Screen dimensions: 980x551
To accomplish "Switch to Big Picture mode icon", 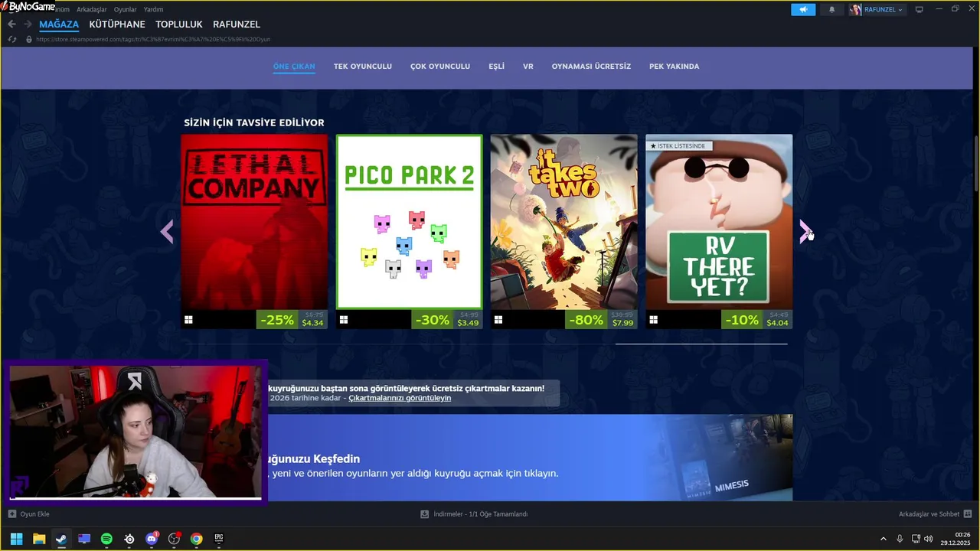I will tap(920, 9).
